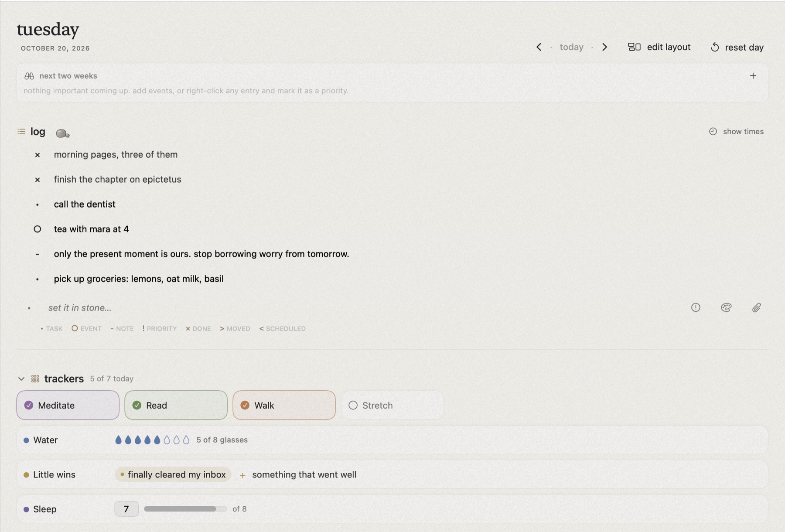
Task: Toggle the Walk tracker
Action: coord(284,405)
